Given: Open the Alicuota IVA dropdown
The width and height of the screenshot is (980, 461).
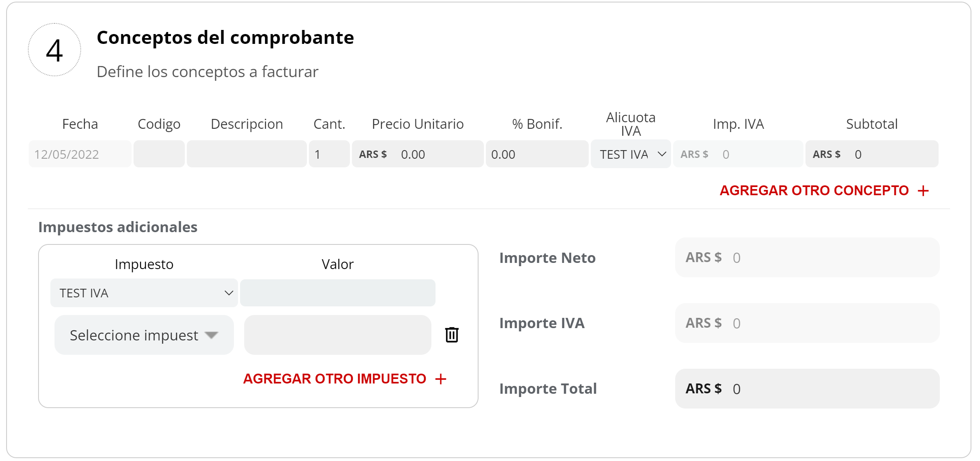Looking at the screenshot, I should 631,154.
